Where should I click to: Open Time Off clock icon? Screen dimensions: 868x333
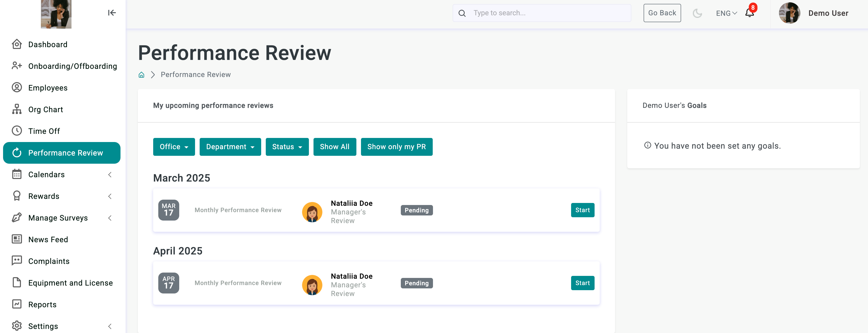click(x=17, y=131)
